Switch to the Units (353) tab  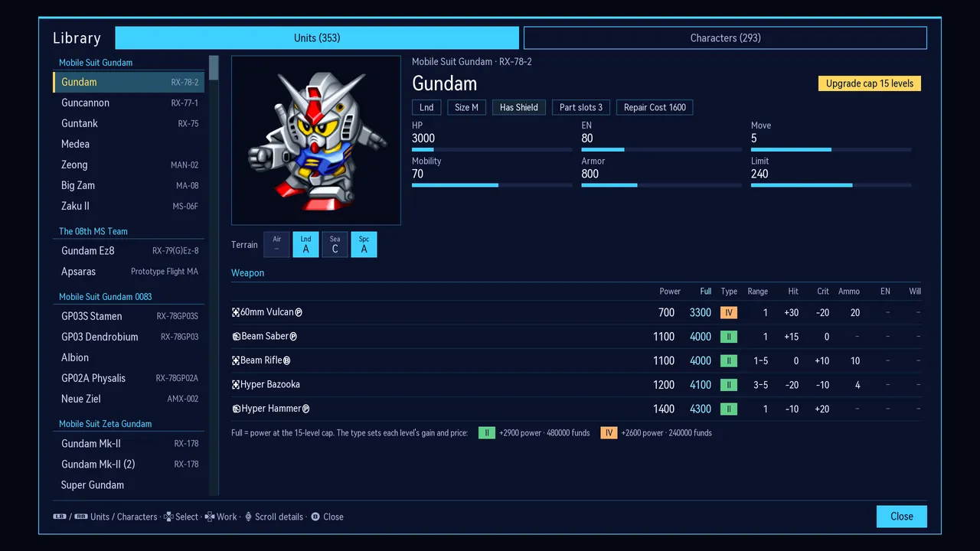click(x=317, y=37)
